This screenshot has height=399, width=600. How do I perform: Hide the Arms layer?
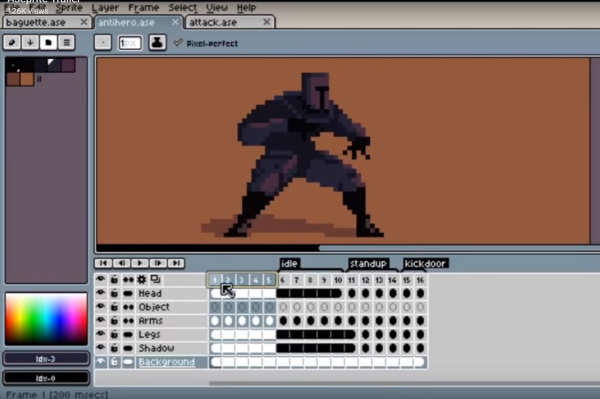[101, 321]
